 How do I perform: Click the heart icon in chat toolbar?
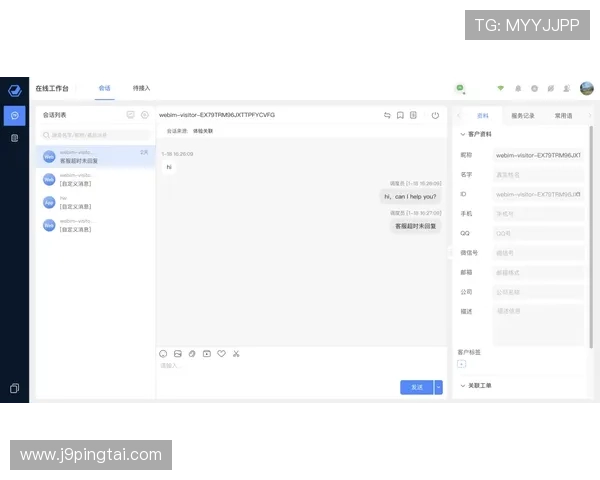(x=221, y=353)
